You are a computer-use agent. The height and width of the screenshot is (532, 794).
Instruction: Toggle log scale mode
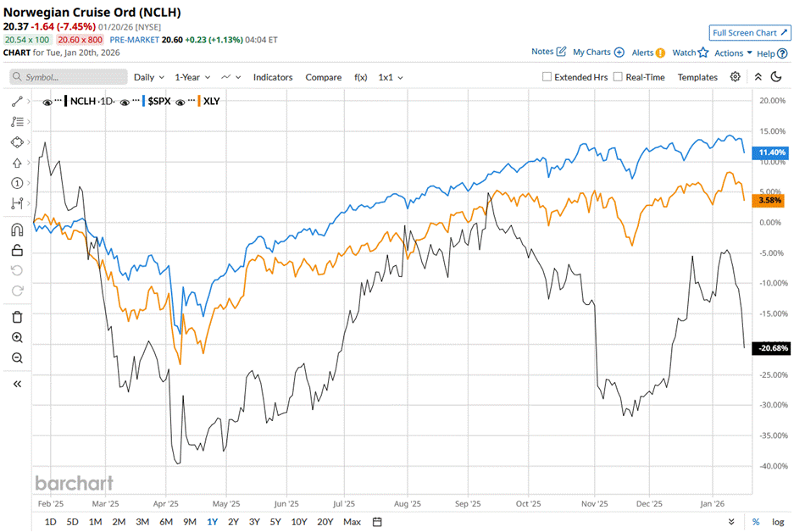tap(778, 521)
